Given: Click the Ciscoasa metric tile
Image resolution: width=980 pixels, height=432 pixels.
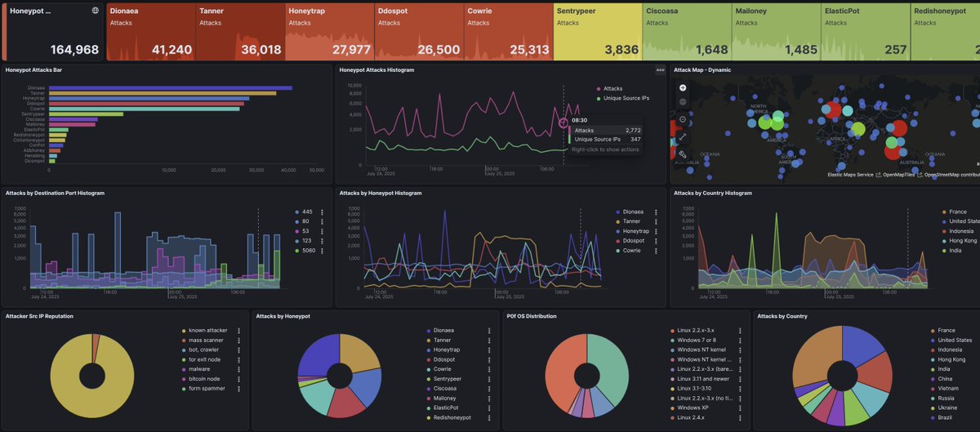Looking at the screenshot, I should click(688, 31).
